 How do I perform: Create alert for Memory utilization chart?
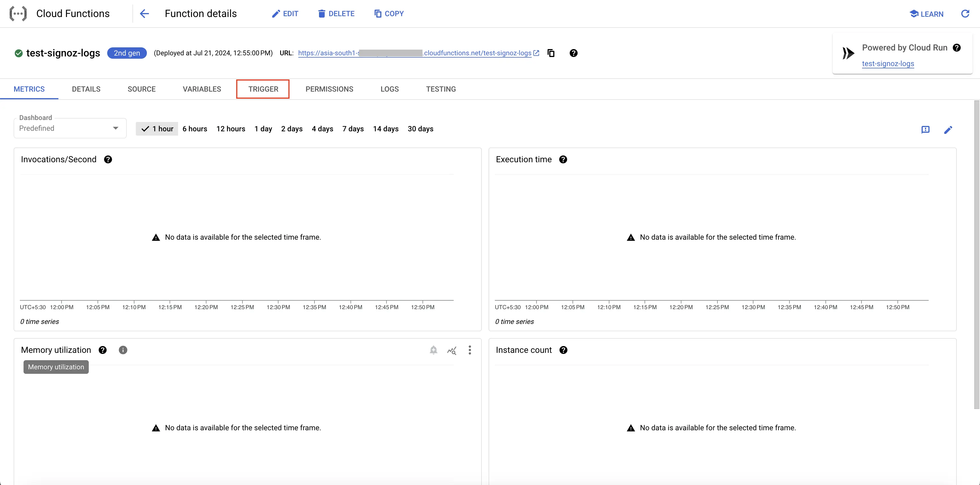(433, 350)
